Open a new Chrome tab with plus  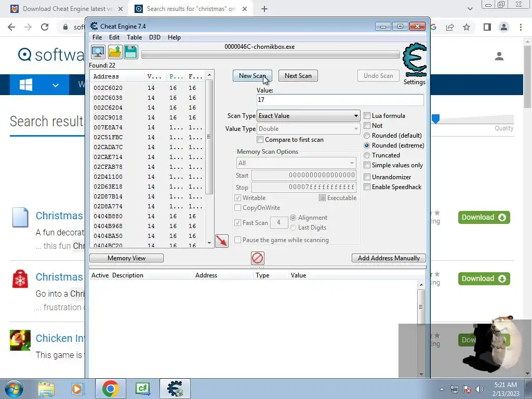click(x=264, y=9)
